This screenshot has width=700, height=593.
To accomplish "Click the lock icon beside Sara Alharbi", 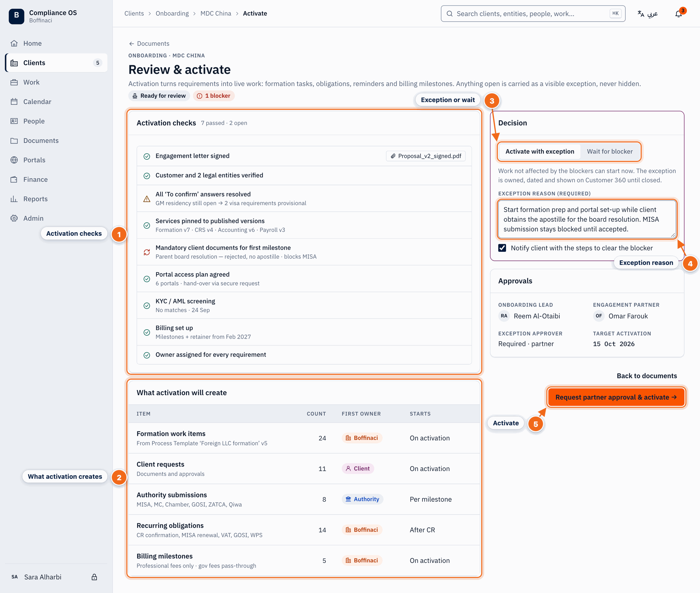I will click(94, 577).
